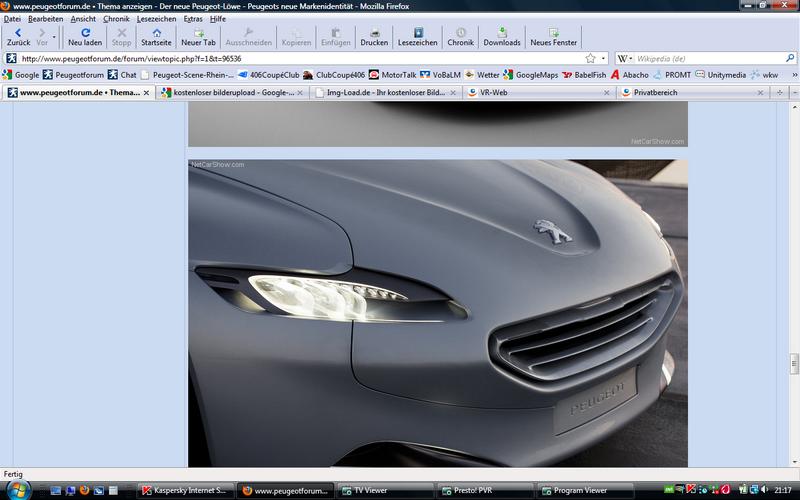Show more bookmarks with the chevron
The width and height of the screenshot is (800, 500).
point(794,75)
